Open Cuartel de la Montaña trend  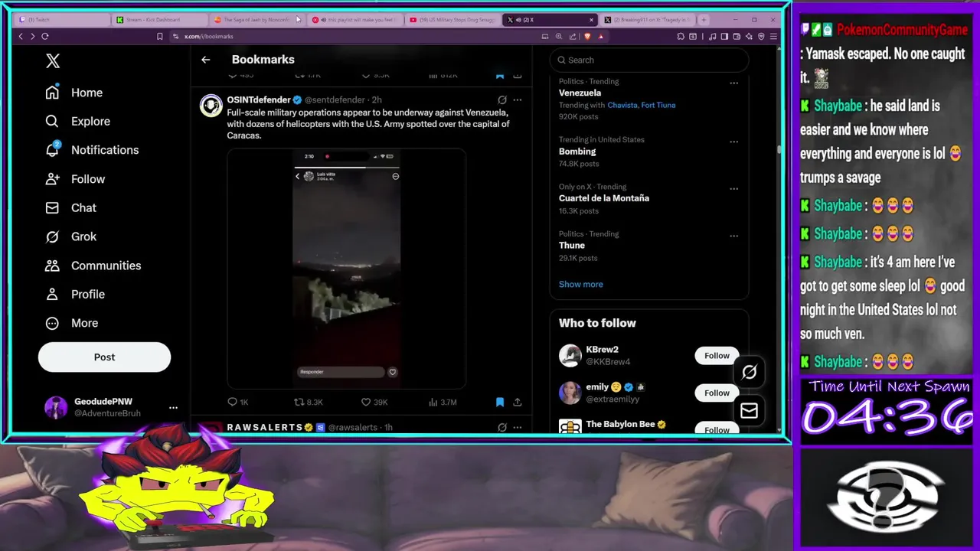(604, 198)
